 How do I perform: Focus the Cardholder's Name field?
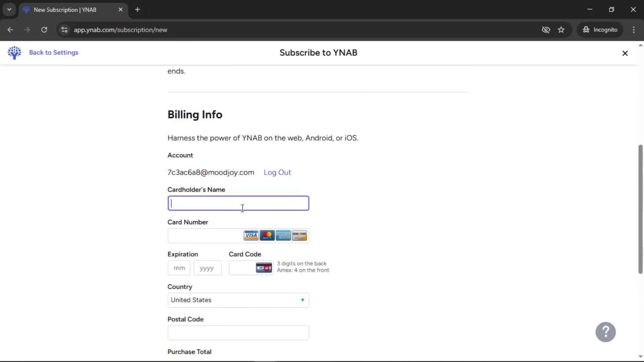tap(238, 203)
